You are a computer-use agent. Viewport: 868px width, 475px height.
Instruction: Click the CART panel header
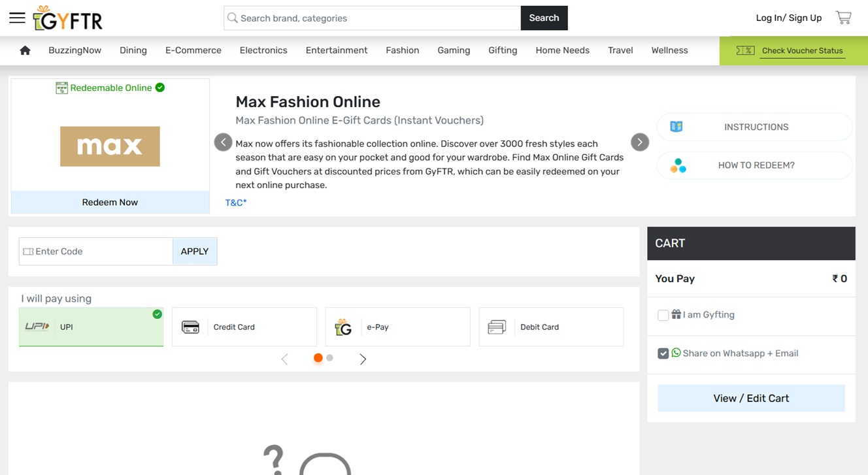[x=751, y=243]
